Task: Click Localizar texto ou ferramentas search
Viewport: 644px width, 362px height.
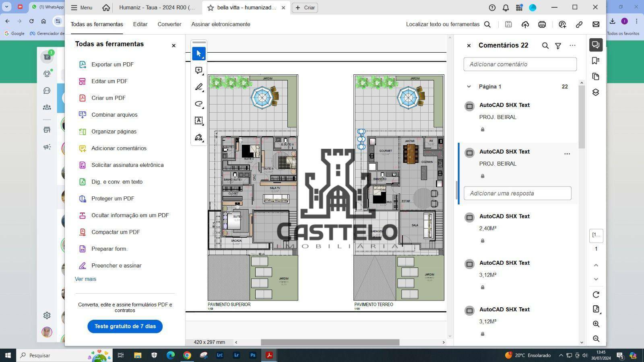Action: coord(448,24)
